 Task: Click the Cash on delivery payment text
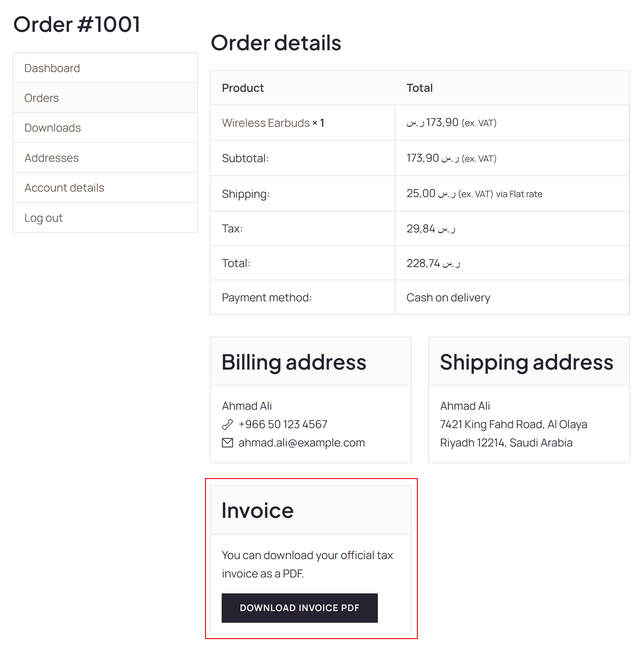(448, 298)
